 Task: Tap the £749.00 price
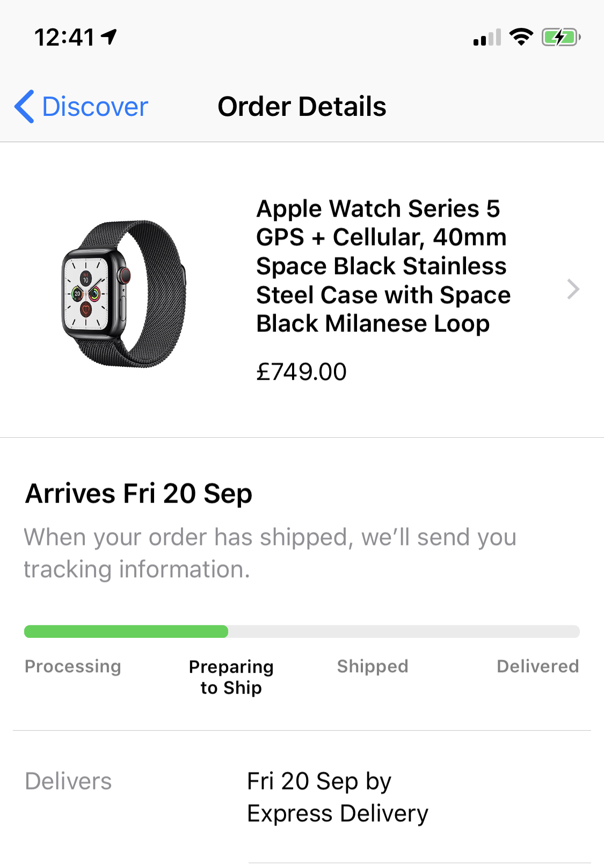click(301, 372)
